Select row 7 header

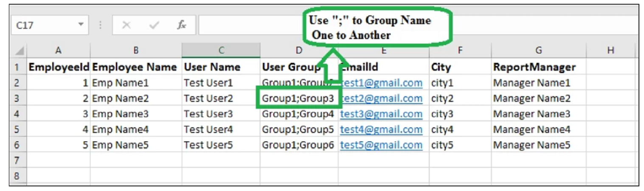tap(17, 160)
